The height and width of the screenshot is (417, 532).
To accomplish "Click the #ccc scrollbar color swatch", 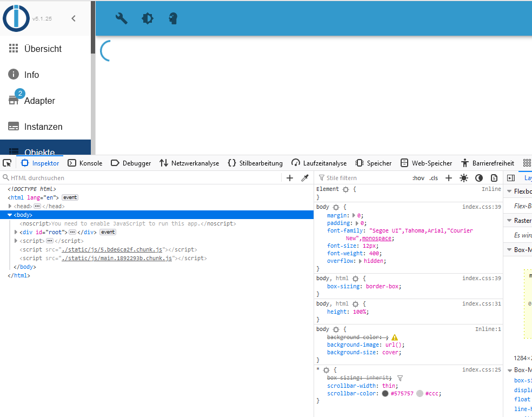I will 420,394.
